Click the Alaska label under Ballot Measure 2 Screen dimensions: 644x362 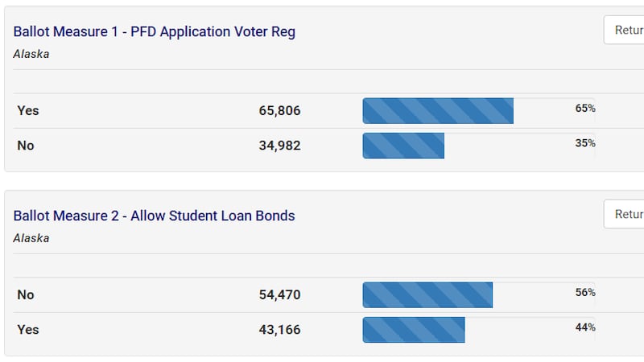[31, 238]
